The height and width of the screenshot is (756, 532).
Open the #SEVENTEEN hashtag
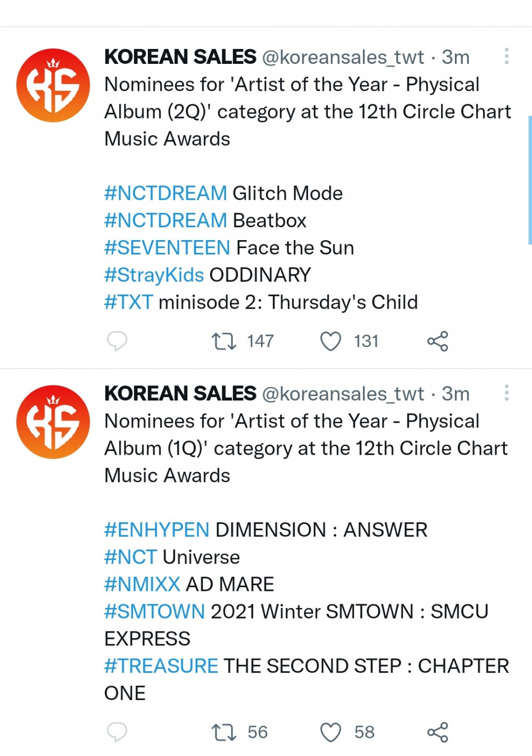coord(167,248)
